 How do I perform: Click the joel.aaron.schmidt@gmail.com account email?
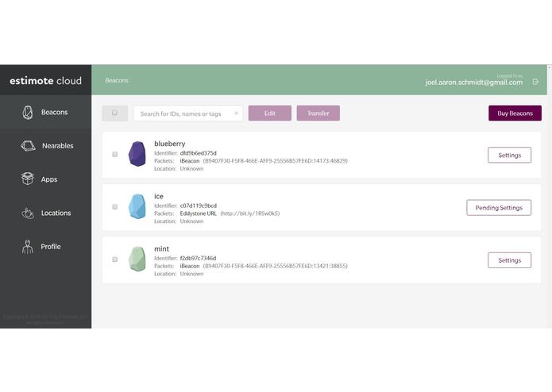[x=474, y=83]
